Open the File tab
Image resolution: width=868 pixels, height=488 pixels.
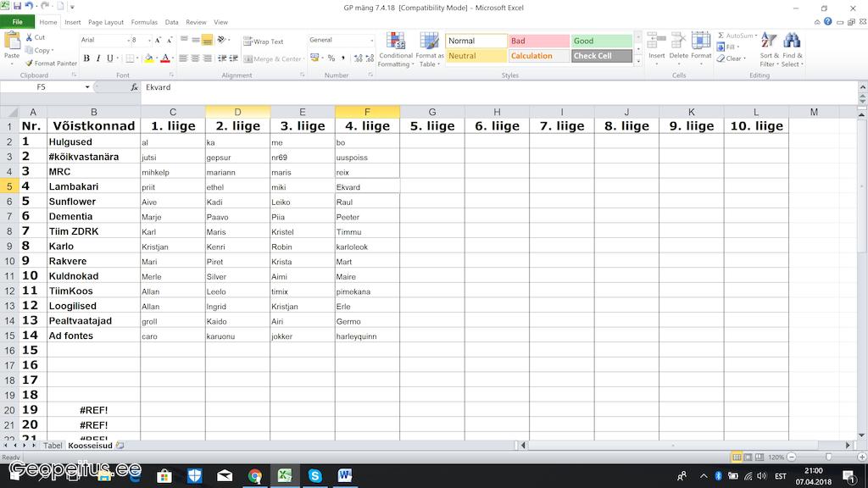pos(17,22)
